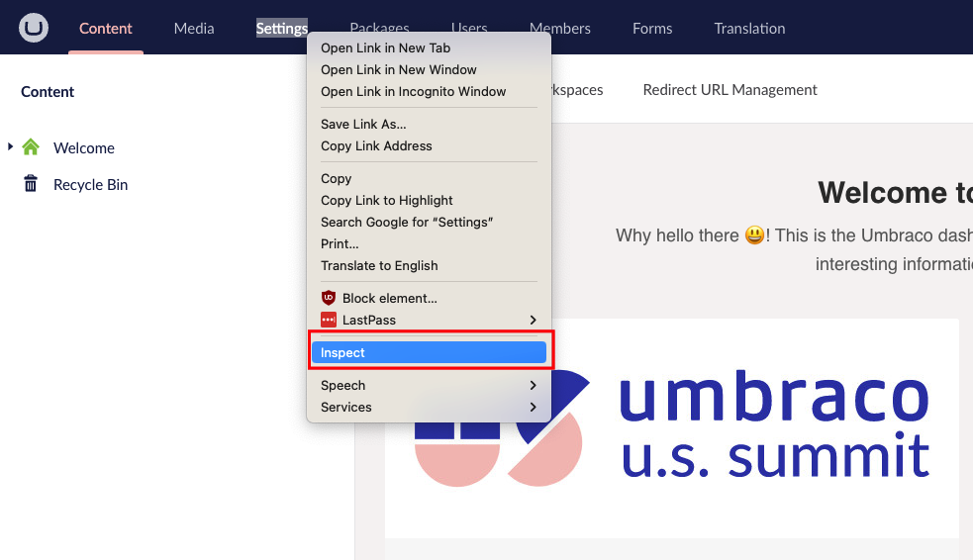The image size is (973, 560).
Task: Select Save Link As… menu item
Action: (x=429, y=124)
